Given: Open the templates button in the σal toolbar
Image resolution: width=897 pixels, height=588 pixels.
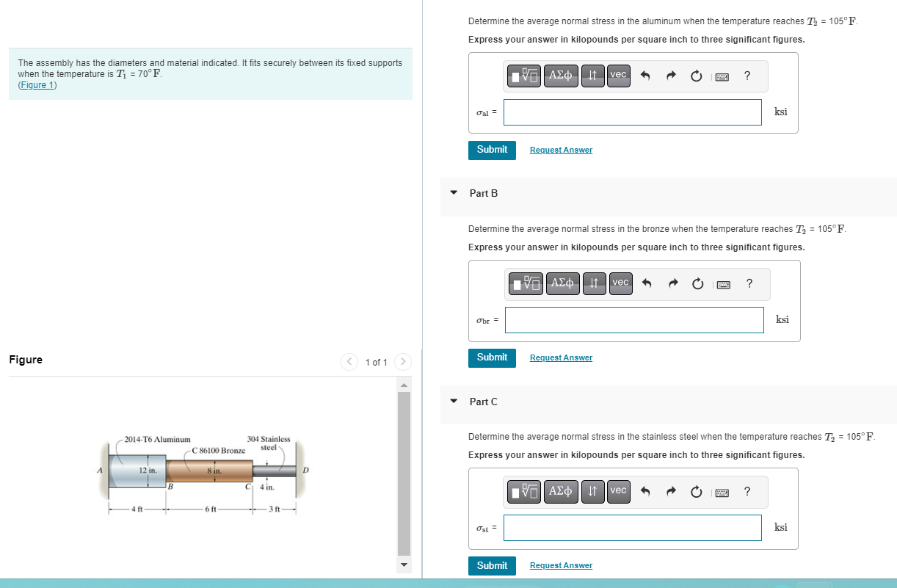Looking at the screenshot, I should coord(525,75).
